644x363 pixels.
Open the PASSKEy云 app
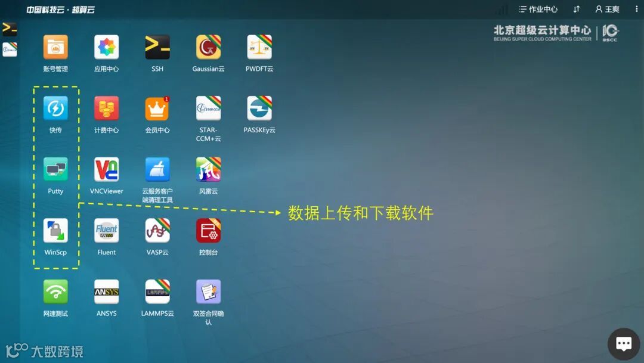[x=259, y=108]
